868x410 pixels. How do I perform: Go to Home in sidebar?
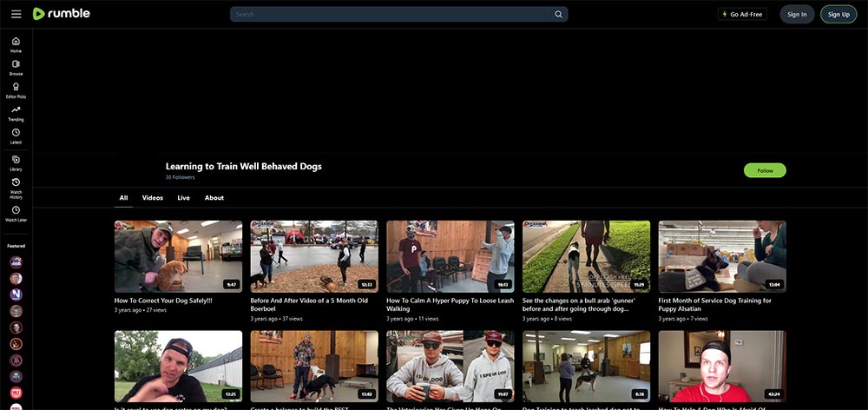16,45
